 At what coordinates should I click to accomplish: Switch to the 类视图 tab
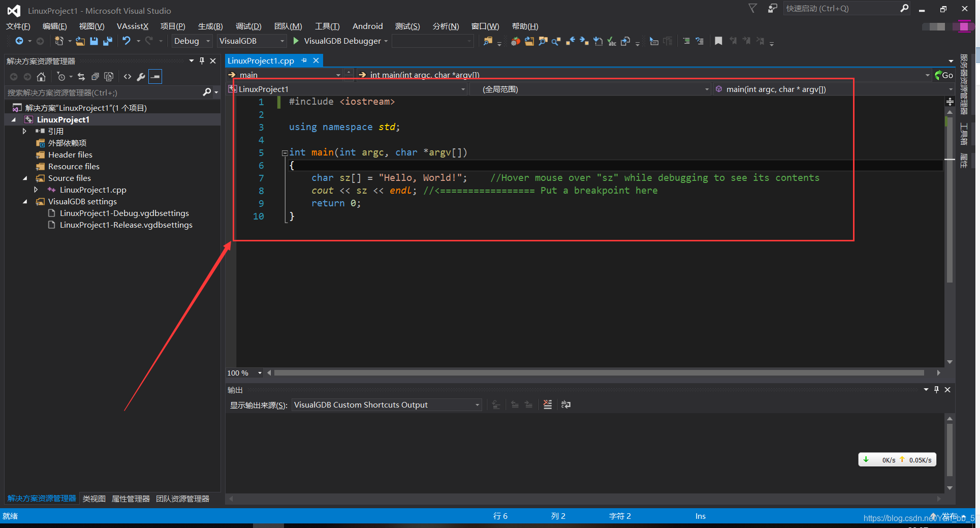(94, 499)
